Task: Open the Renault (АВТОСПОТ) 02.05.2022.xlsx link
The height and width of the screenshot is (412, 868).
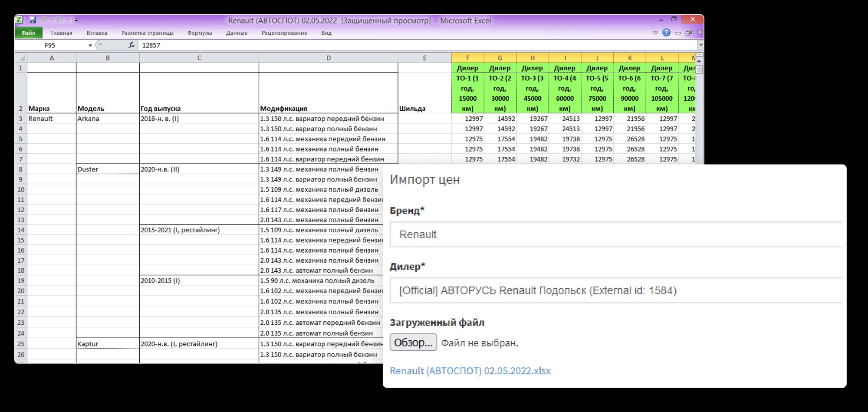Action: click(x=470, y=371)
